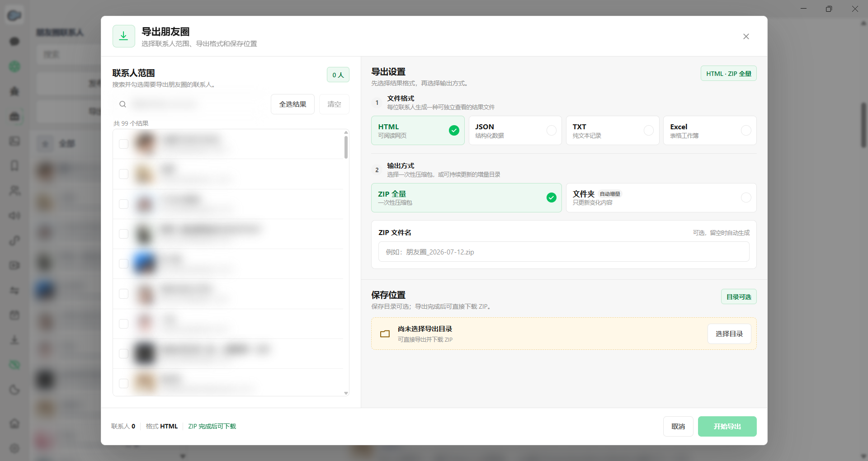Open the calendar icon in the background sidebar
The height and width of the screenshot is (461, 868).
(x=14, y=315)
